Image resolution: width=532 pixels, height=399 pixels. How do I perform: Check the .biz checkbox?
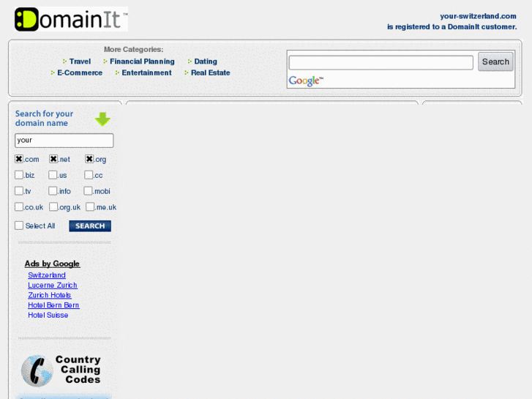coord(19,175)
